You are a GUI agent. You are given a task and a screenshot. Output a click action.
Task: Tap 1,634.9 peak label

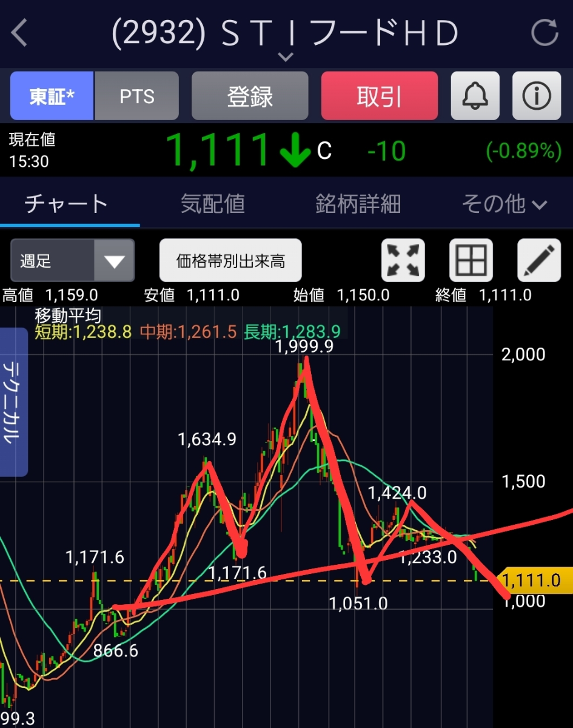[207, 439]
